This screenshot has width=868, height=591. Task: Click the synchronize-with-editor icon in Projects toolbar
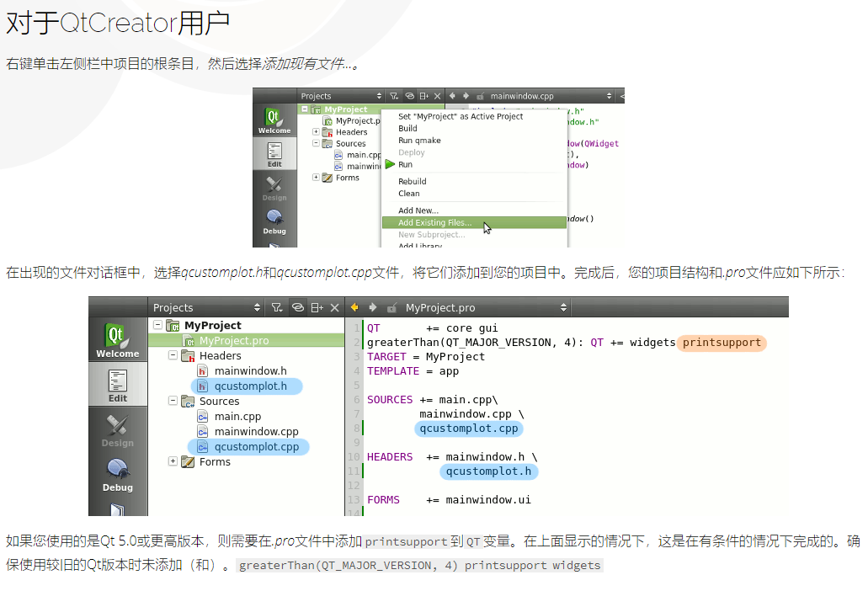(297, 306)
